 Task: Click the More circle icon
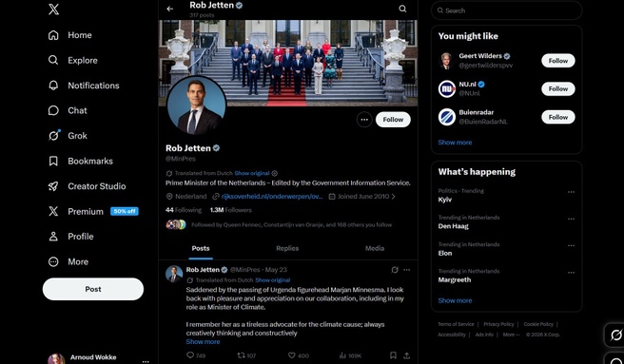[53, 261]
